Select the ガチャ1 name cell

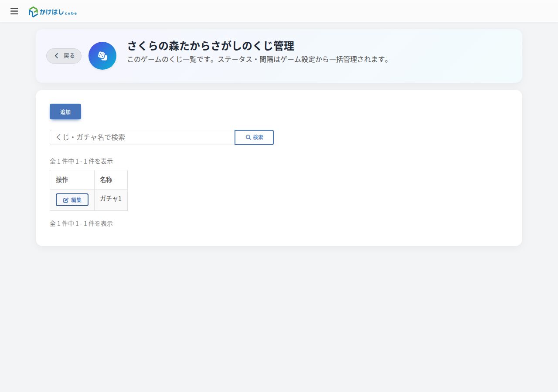pos(111,200)
